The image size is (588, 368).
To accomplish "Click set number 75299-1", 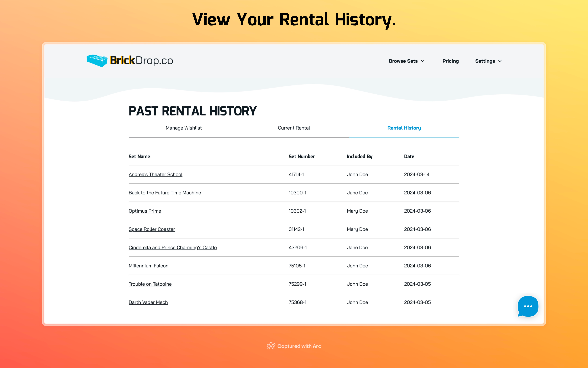I will pos(297,284).
